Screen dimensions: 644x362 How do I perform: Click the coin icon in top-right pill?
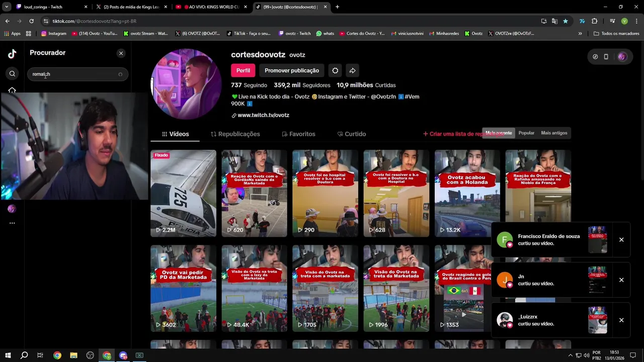595,57
